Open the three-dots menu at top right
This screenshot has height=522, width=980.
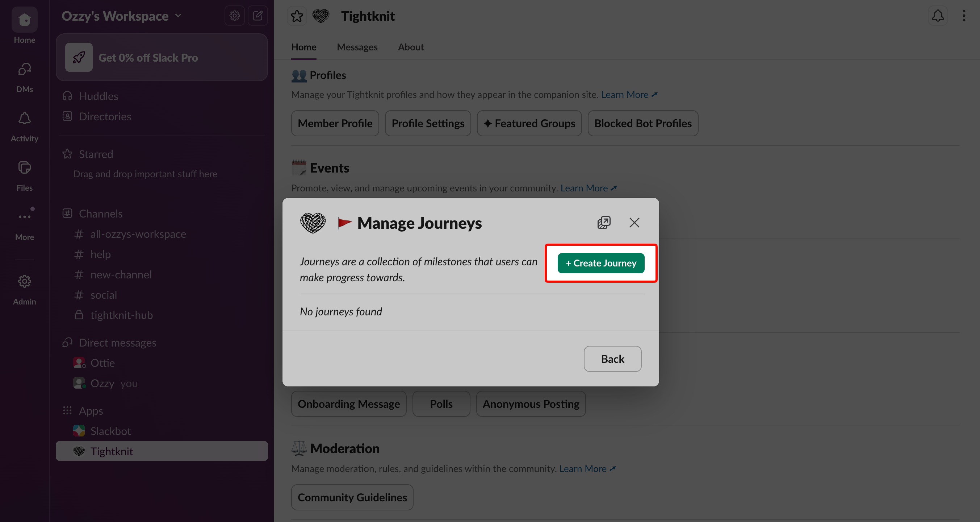(964, 16)
